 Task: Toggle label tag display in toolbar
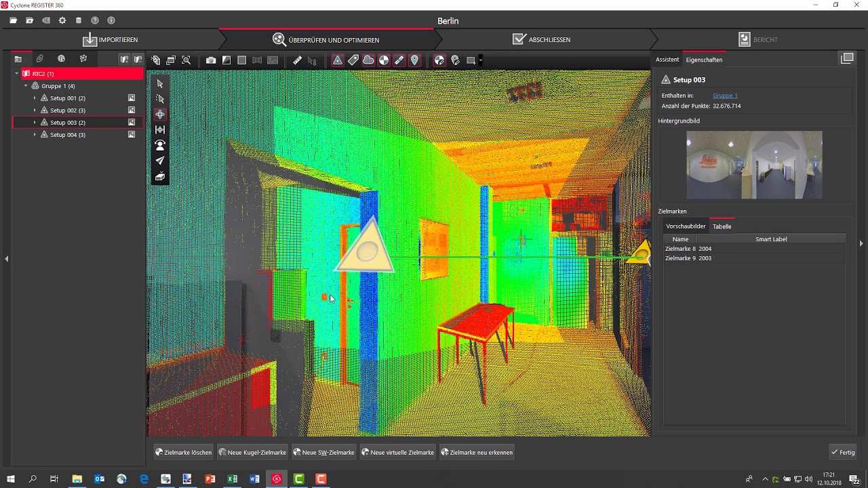pos(353,60)
